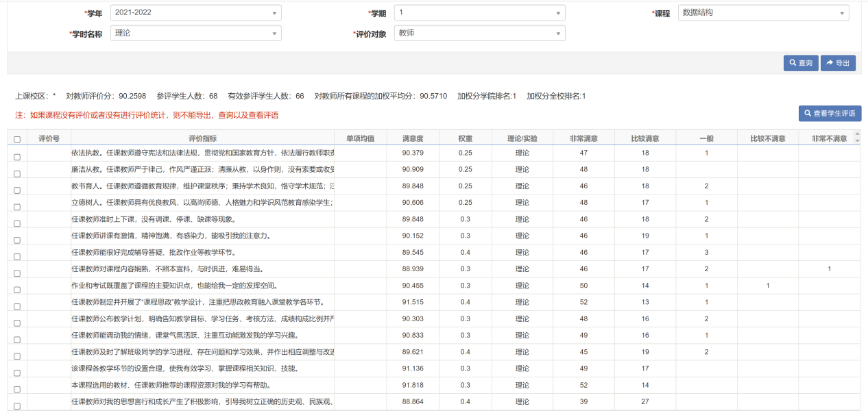Click the 对教师评价分 90.2598 summary

pyautogui.click(x=106, y=96)
